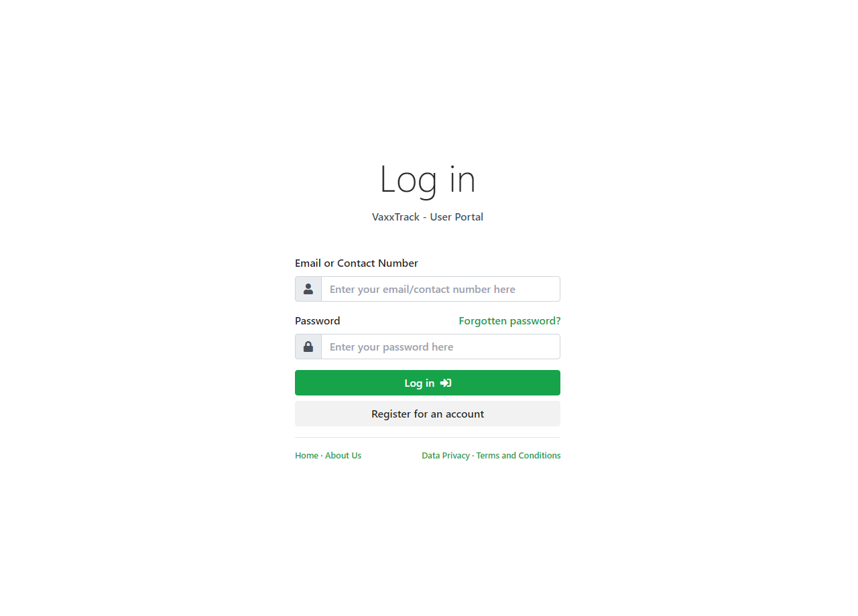
Task: View the Data Privacy link
Action: point(446,456)
